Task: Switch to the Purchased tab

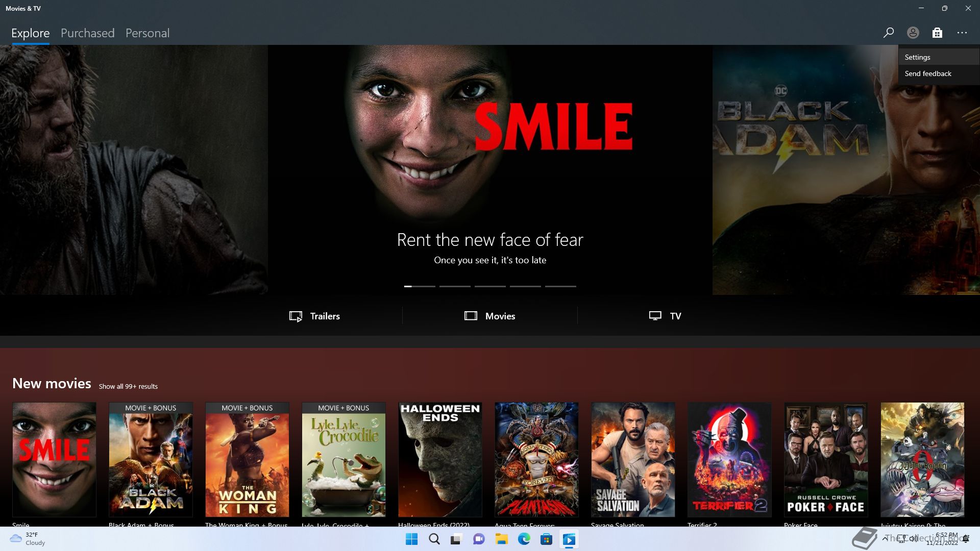Action: click(x=88, y=33)
